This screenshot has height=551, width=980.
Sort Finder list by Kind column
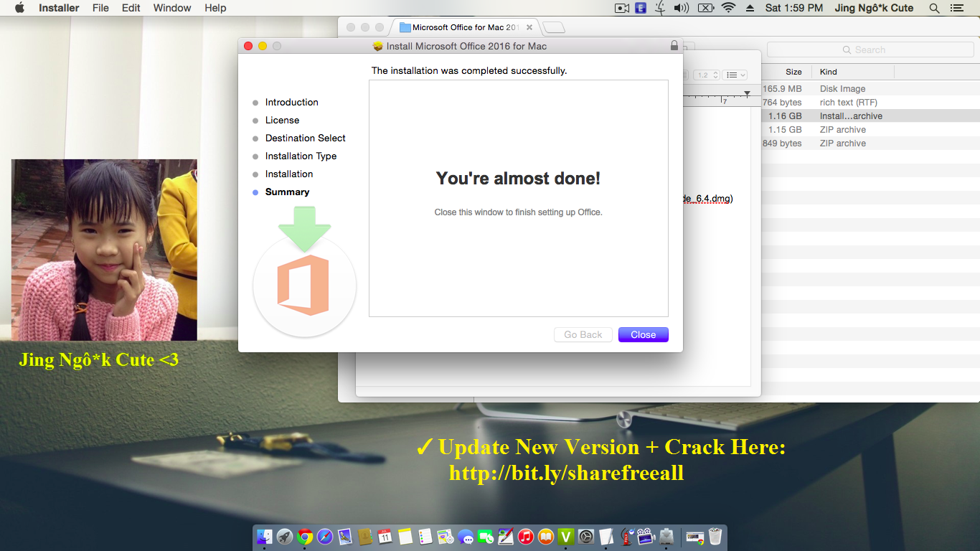coord(853,72)
